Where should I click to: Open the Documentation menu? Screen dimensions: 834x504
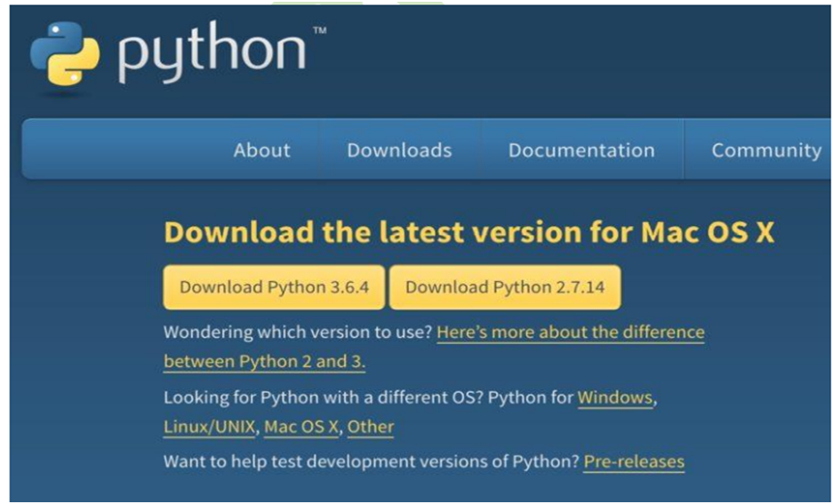click(581, 150)
